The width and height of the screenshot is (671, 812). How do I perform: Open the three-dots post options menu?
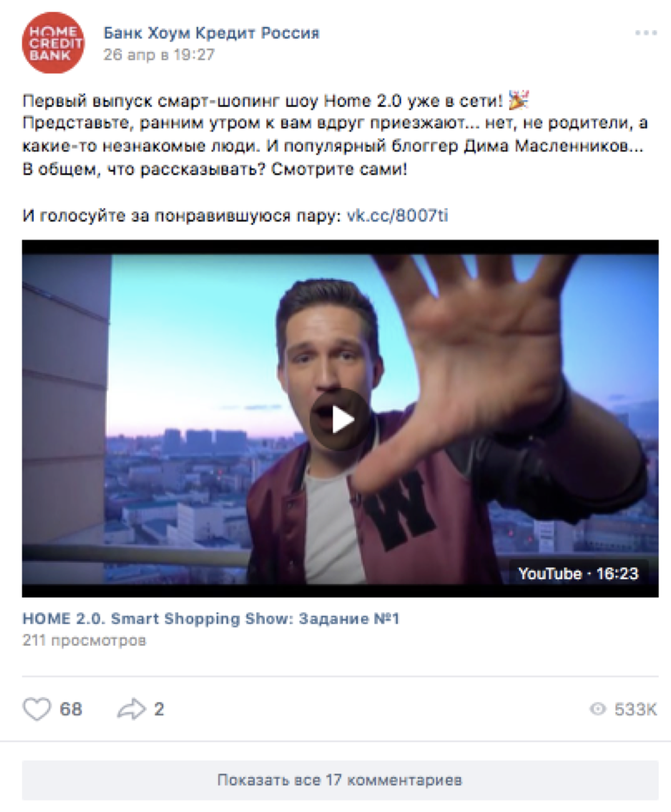[x=646, y=33]
